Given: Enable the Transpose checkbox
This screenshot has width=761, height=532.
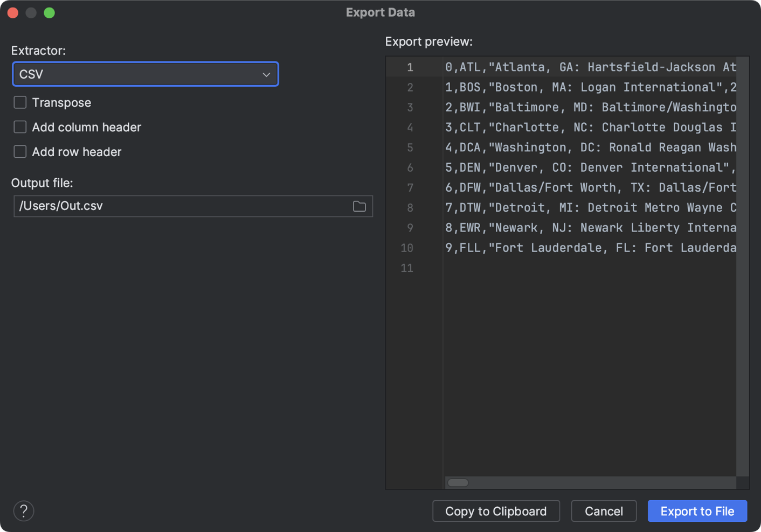Looking at the screenshot, I should point(20,102).
